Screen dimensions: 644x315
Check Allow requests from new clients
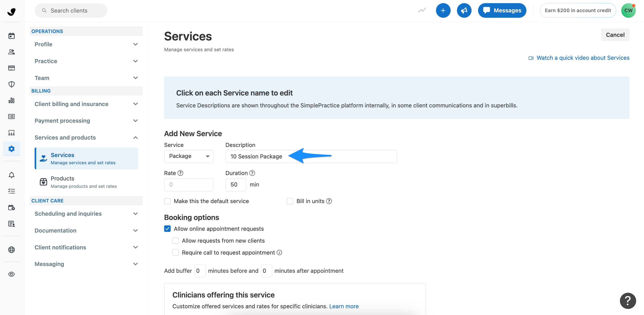click(175, 241)
